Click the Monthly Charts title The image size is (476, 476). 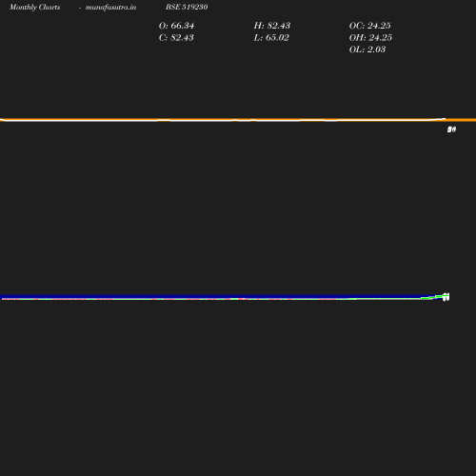34,7
